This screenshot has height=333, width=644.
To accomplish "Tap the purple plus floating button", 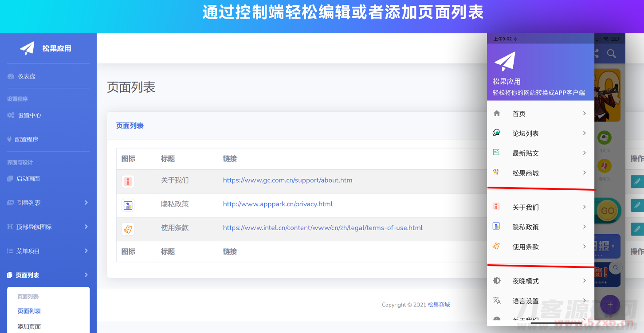I will tap(610, 305).
